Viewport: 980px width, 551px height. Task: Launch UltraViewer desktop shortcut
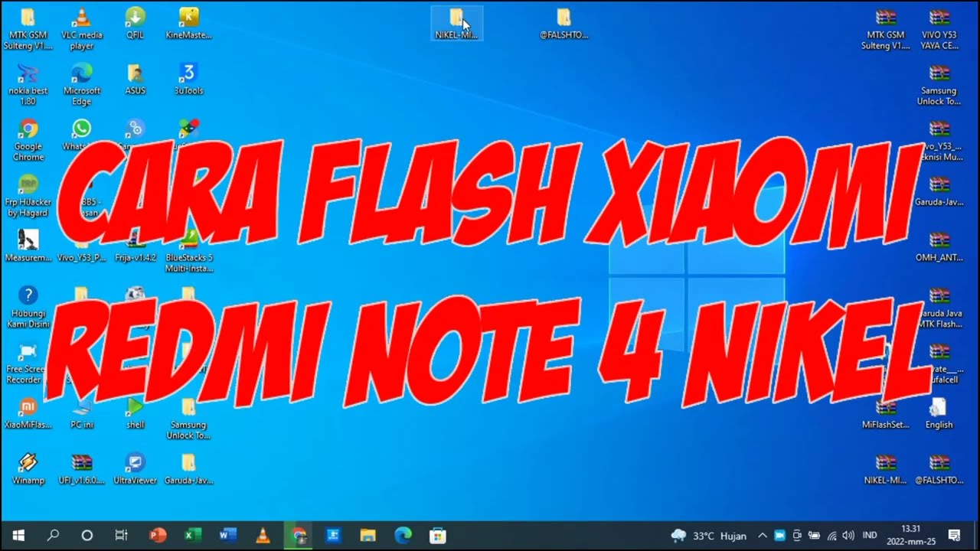point(136,470)
